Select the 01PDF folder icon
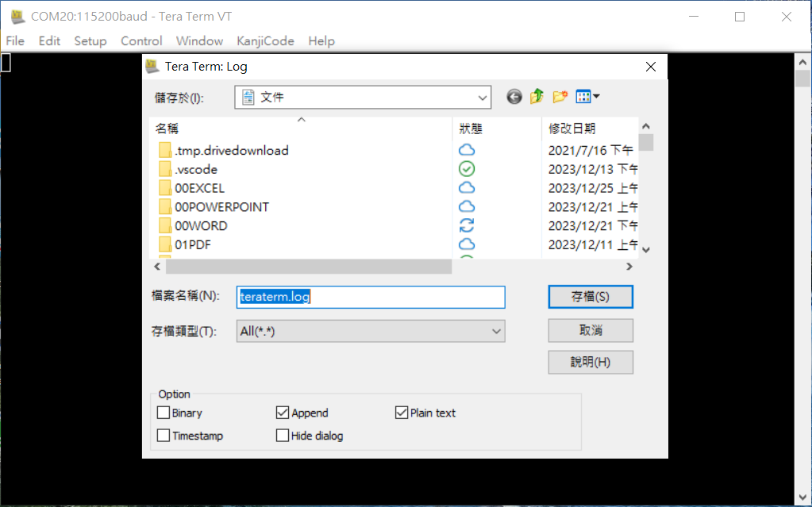 (164, 244)
